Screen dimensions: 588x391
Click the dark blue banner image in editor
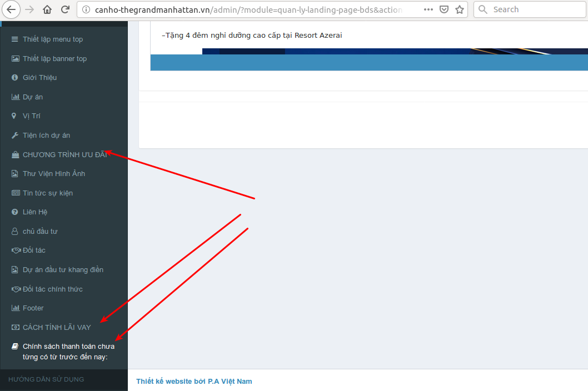(x=395, y=51)
